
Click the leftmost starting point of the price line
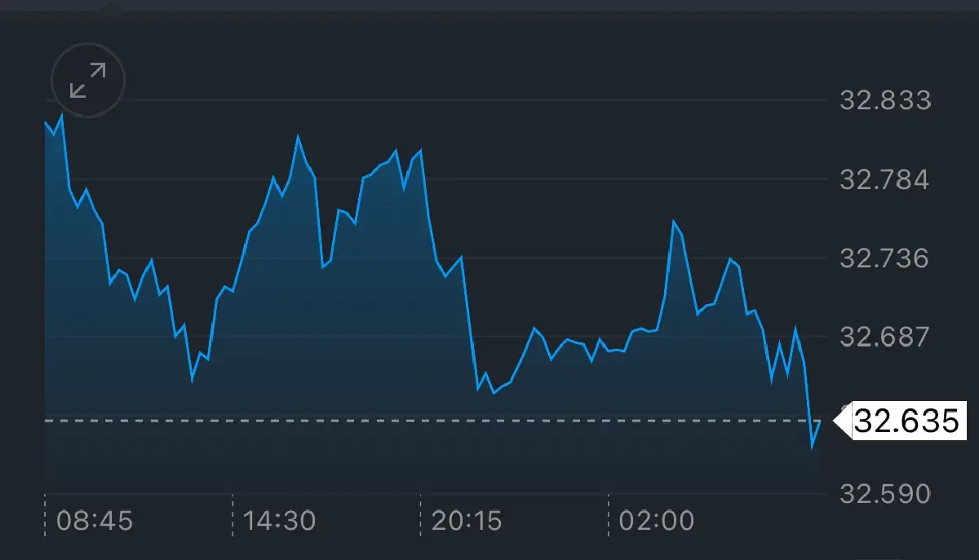pos(46,122)
